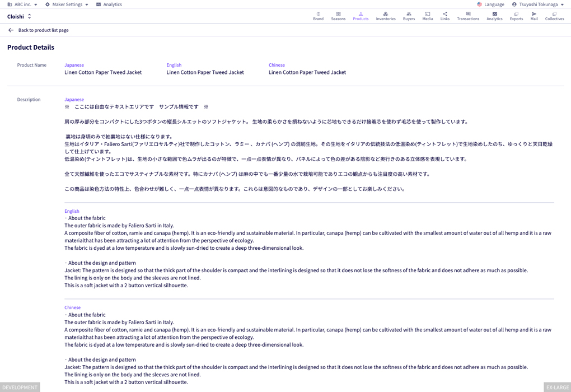Open the Tsuyoshi Tokunaga user menu
The width and height of the screenshot is (571, 392).
[538, 4]
